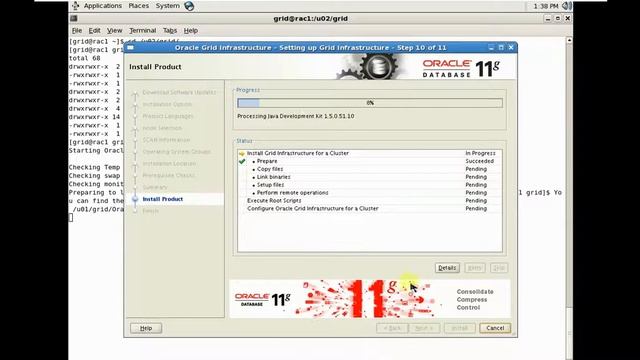Screen dimensions: 640x360
Task: Select the 'Prepare' status row
Action: click(370, 161)
